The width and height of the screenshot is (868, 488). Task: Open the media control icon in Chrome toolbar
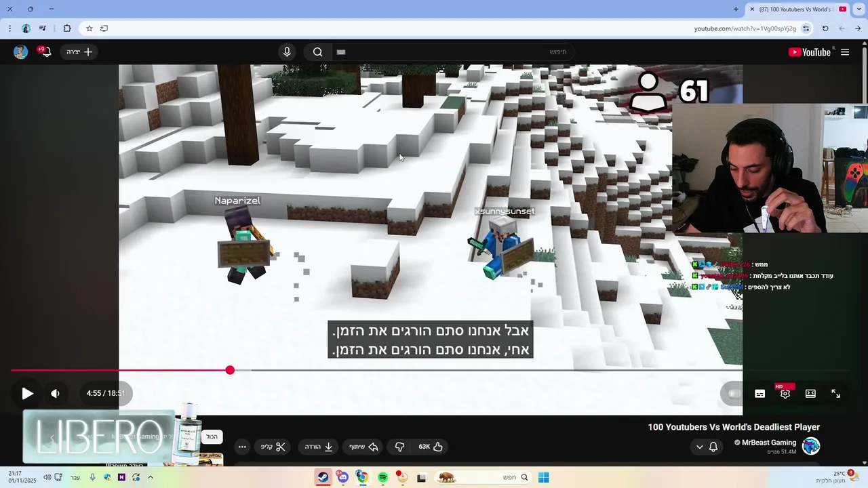(43, 28)
